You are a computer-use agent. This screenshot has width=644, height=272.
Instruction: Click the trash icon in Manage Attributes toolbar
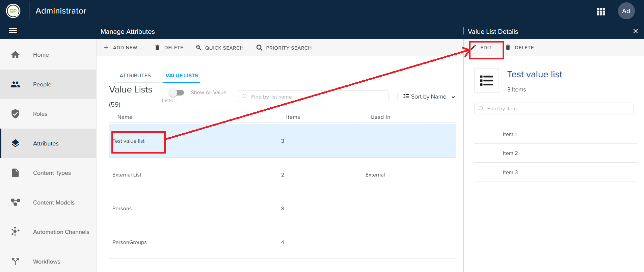(157, 47)
